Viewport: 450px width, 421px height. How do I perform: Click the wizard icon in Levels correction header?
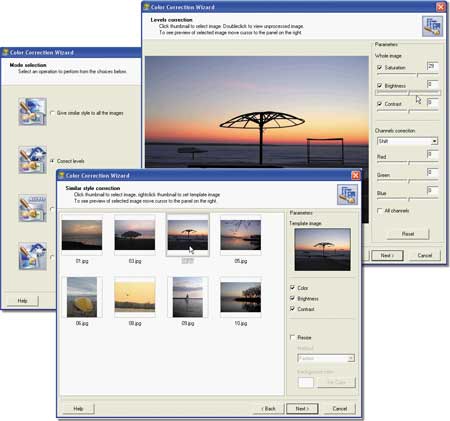click(432, 26)
